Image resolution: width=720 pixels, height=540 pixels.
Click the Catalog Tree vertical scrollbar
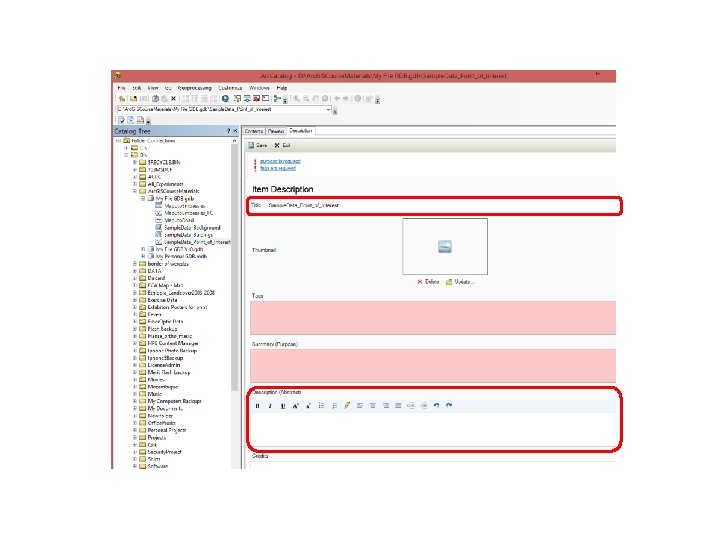pyautogui.click(x=234, y=266)
